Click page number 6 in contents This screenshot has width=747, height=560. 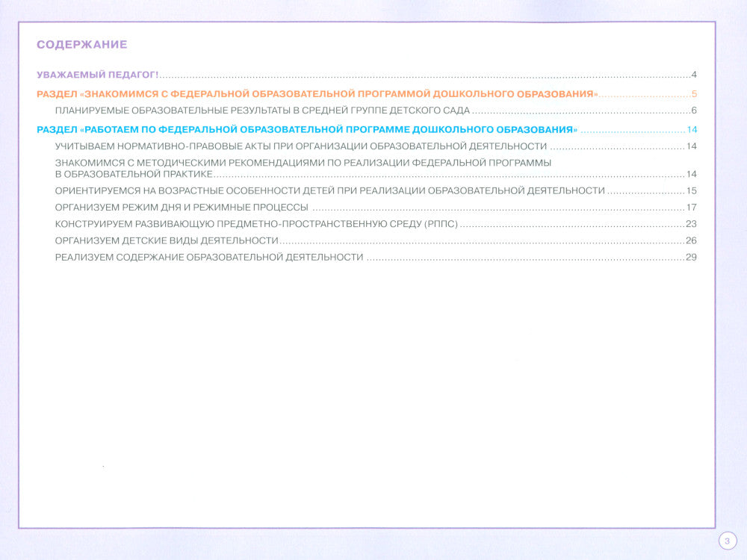693,111
